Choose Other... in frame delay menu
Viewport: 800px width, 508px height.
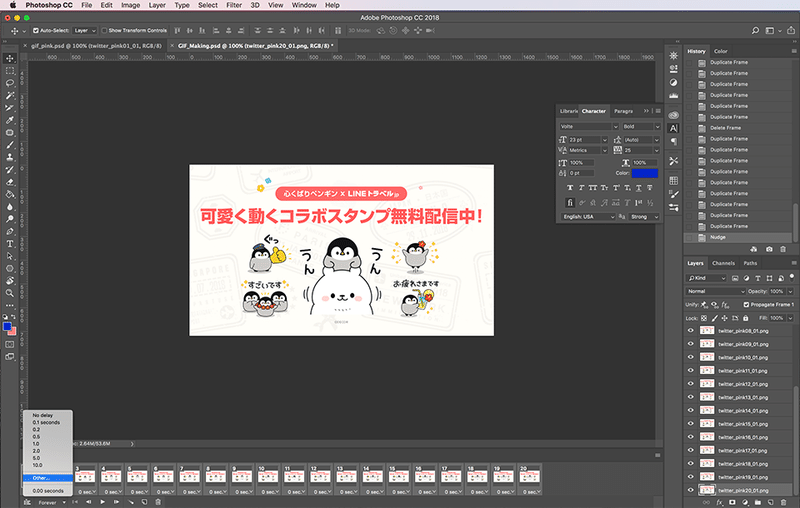pos(47,478)
